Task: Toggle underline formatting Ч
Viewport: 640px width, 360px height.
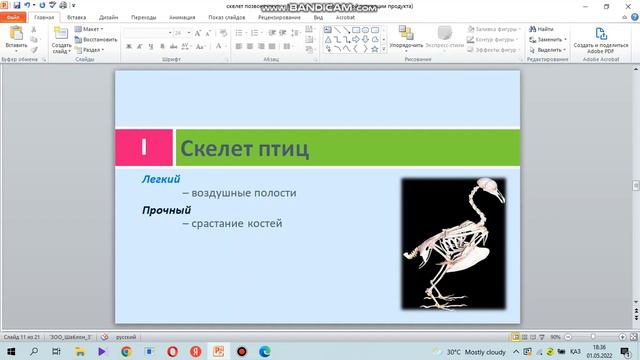Action: pyautogui.click(x=151, y=47)
